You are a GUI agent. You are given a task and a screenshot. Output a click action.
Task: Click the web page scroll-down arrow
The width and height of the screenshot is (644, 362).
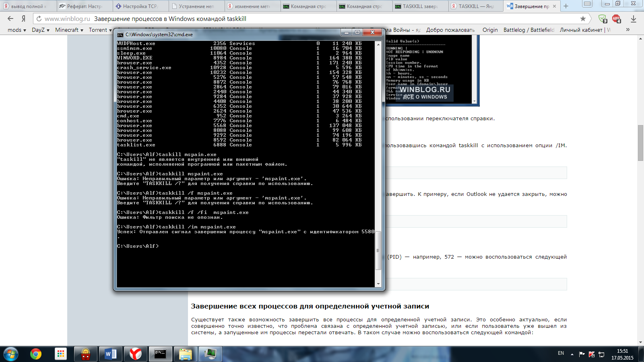(640, 342)
